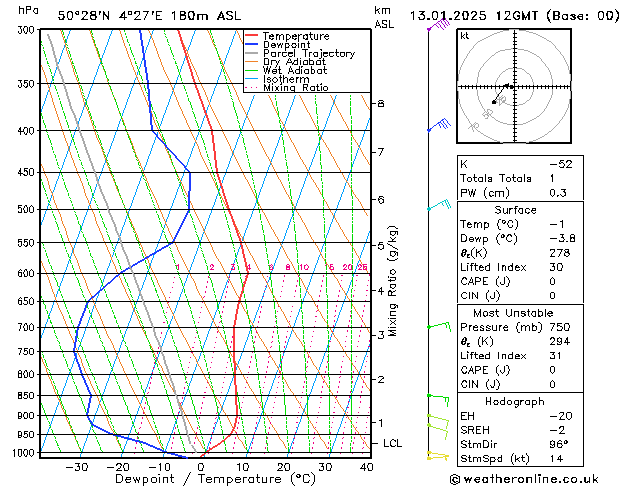Click the '850' hPa pressure axis label

click(26, 395)
